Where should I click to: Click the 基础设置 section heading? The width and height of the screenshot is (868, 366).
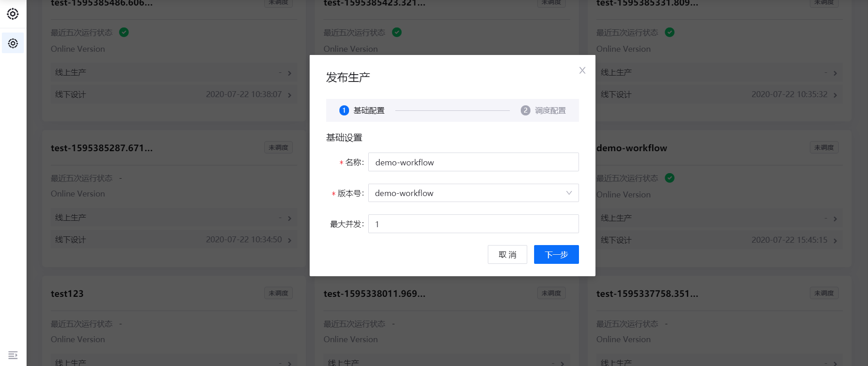344,137
